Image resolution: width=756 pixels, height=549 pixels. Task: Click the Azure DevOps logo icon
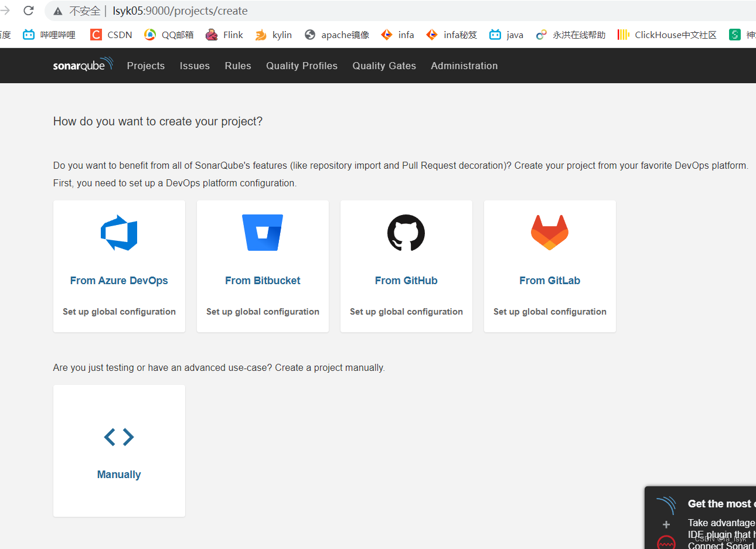click(119, 233)
